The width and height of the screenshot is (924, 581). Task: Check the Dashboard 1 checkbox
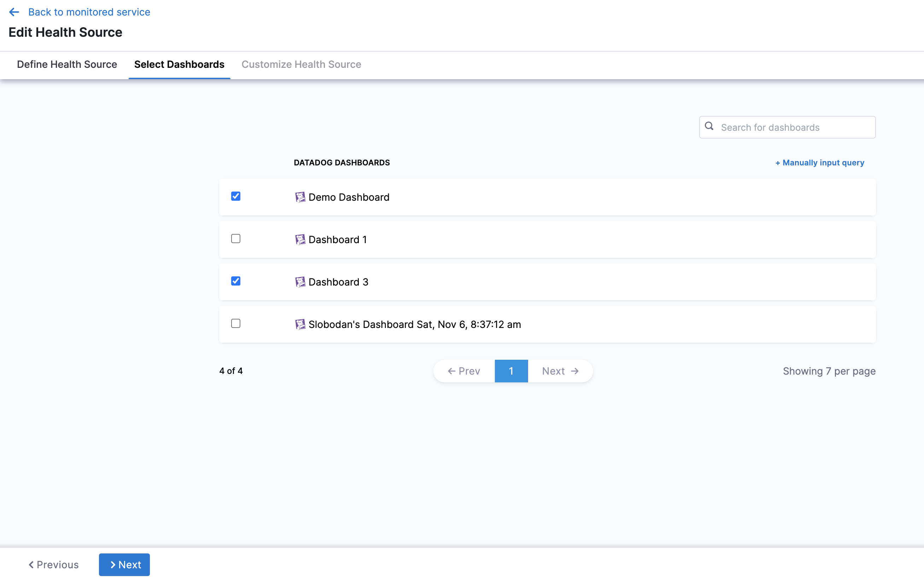pos(236,239)
